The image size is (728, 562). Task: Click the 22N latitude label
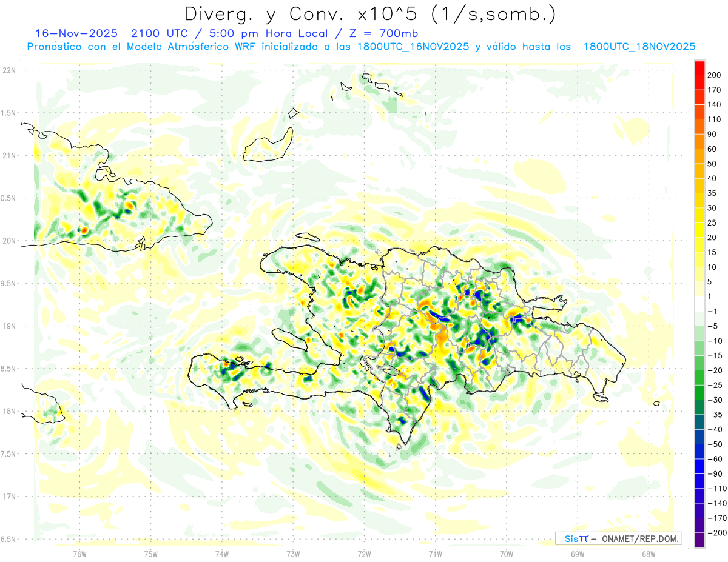coord(8,70)
